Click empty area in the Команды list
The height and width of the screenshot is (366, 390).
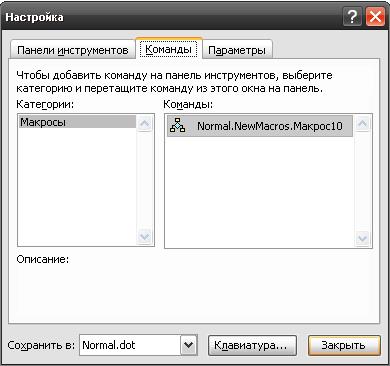point(260,192)
